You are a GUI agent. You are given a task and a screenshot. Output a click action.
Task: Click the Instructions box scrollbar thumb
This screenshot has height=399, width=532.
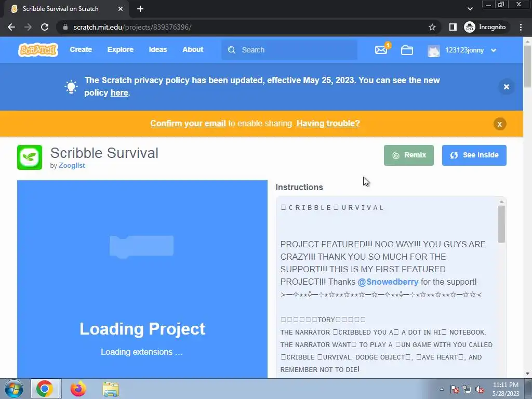pyautogui.click(x=501, y=224)
